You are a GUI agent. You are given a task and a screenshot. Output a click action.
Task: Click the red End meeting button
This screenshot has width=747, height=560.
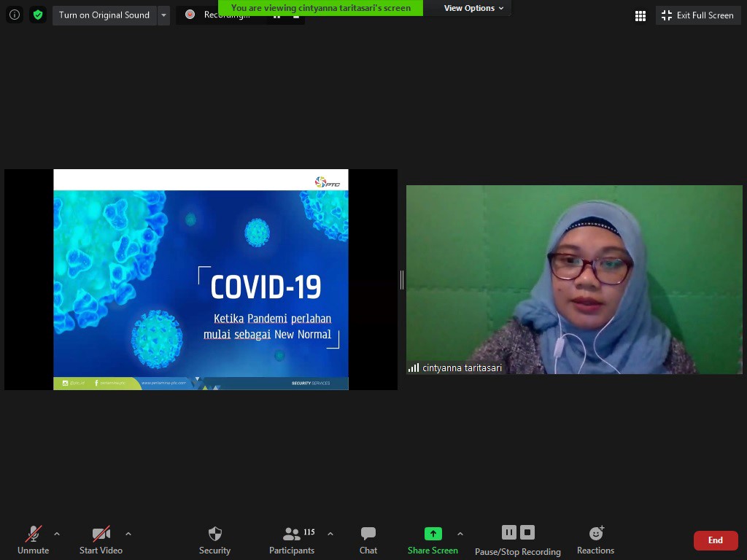716,540
